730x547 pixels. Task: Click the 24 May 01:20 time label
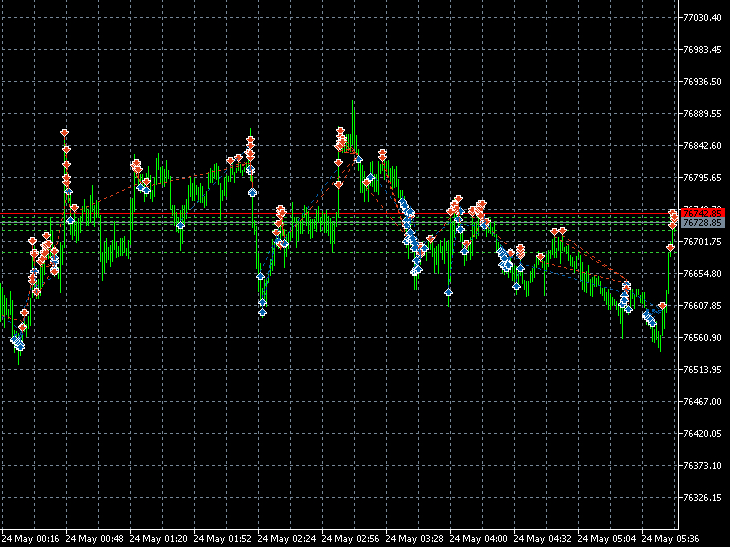pos(159,539)
